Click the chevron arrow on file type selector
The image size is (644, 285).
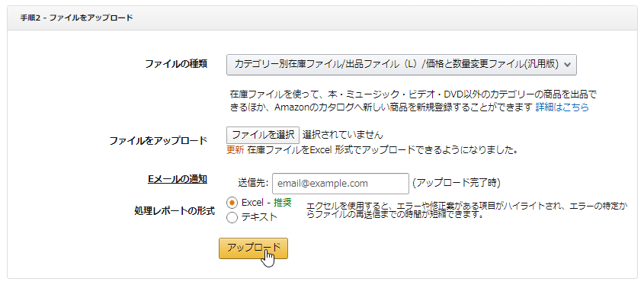[568, 65]
